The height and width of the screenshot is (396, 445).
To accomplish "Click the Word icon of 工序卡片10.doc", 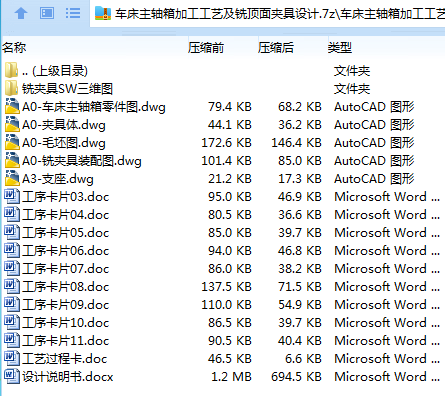I will [x=12, y=322].
